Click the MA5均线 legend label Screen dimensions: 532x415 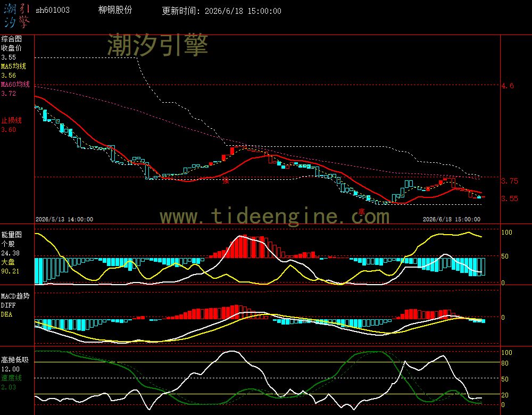pos(13,66)
